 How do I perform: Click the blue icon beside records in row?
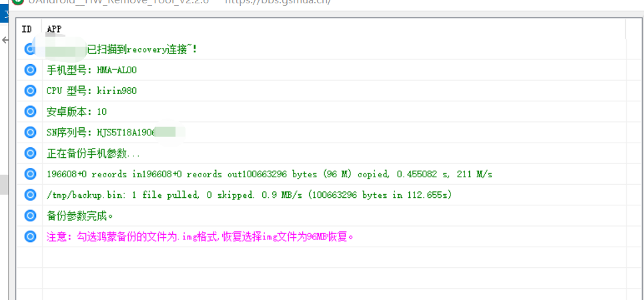pos(30,174)
